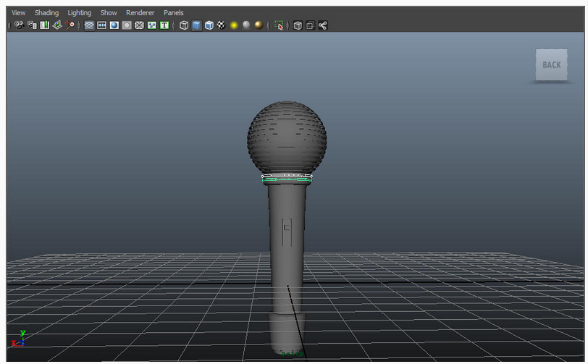Enable Wireframe on Shaded mode
This screenshot has height=364, width=588.
click(209, 25)
